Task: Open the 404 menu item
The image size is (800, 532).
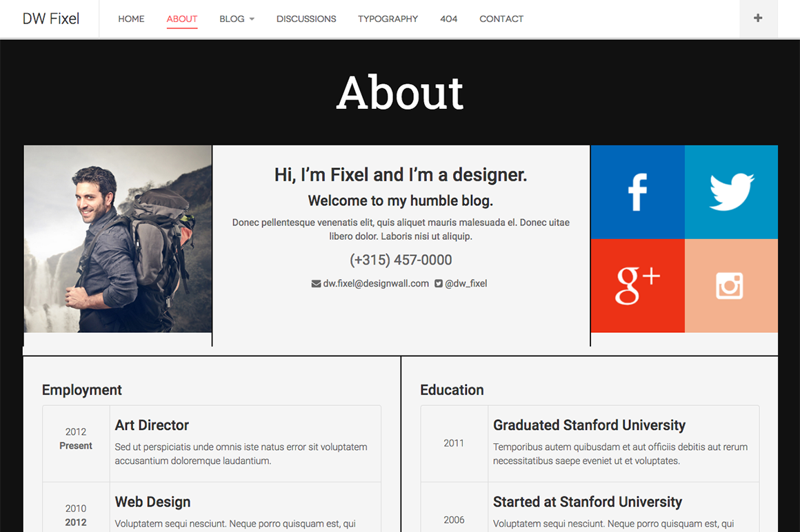Action: pos(448,19)
